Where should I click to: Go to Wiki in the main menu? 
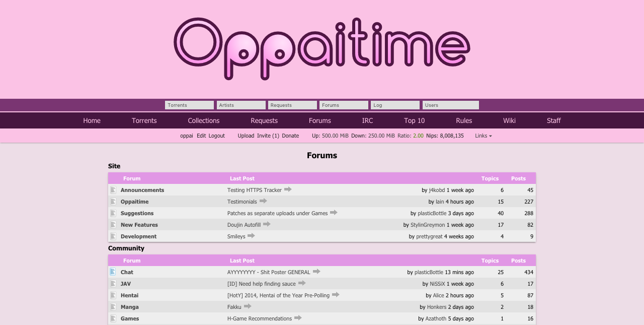(509, 120)
